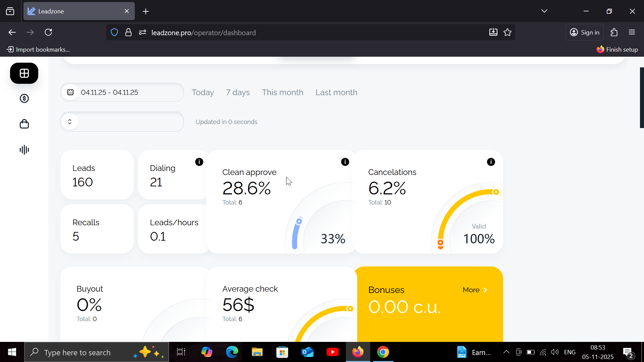
Task: Open the dashboard grid icon in sidebar
Action: [24, 73]
